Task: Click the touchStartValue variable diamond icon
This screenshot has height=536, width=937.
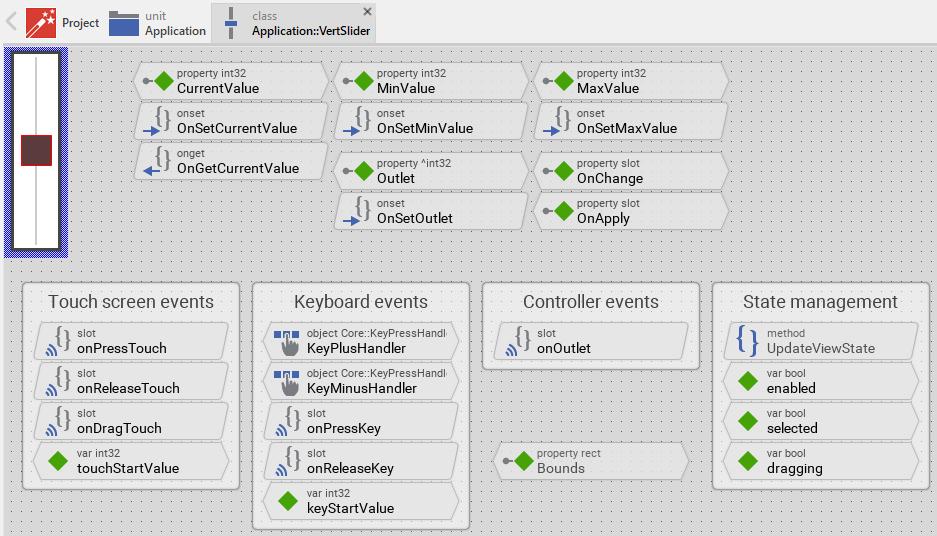Action: [x=57, y=461]
